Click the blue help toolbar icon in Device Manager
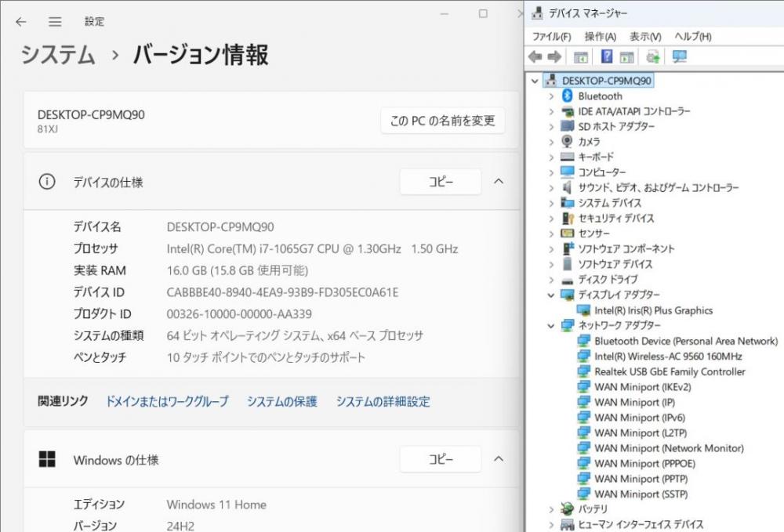Image resolution: width=784 pixels, height=532 pixels. (x=607, y=56)
